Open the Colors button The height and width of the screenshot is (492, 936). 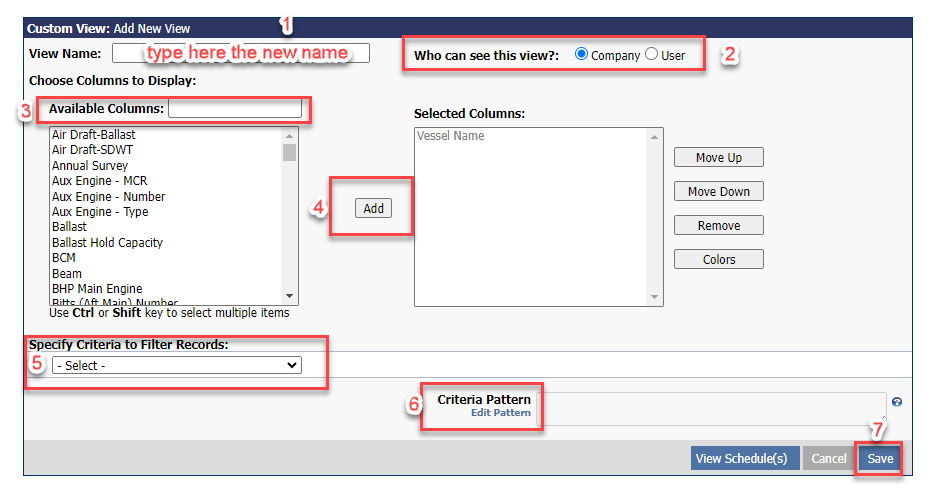(x=719, y=259)
